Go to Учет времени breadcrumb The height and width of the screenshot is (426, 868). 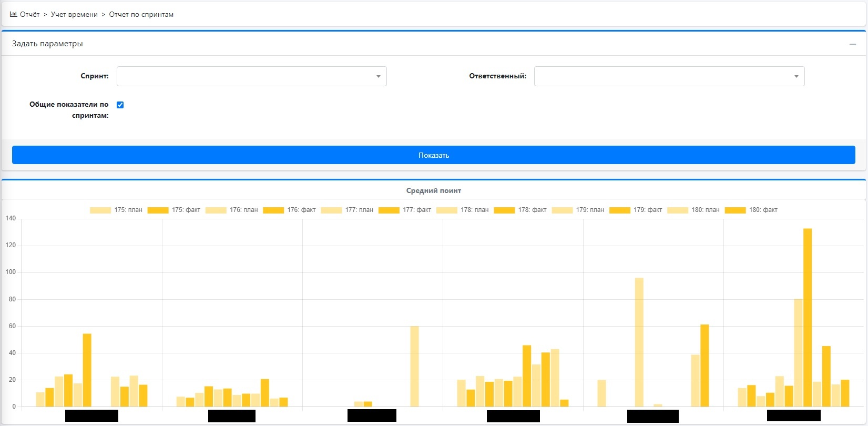[x=74, y=15]
